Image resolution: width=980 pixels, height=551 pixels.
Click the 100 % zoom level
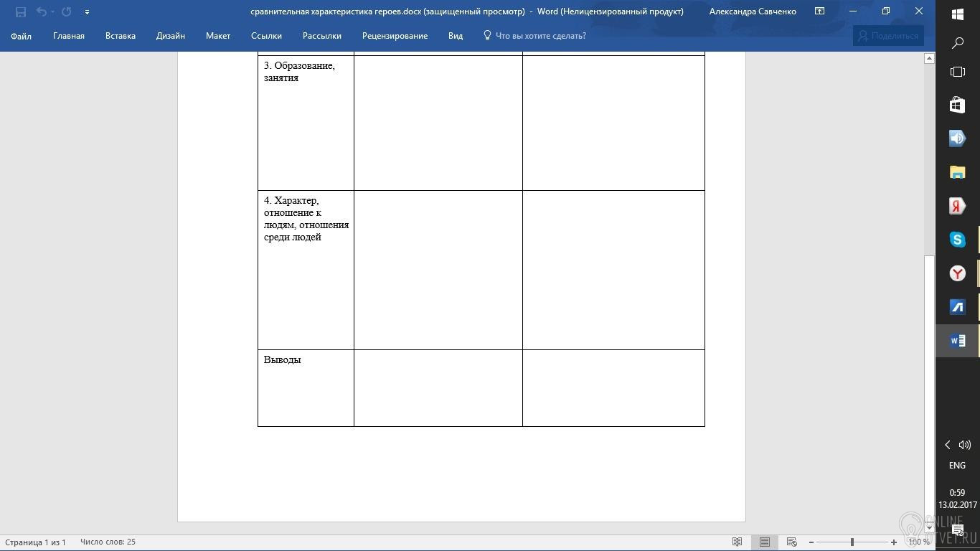pos(919,542)
